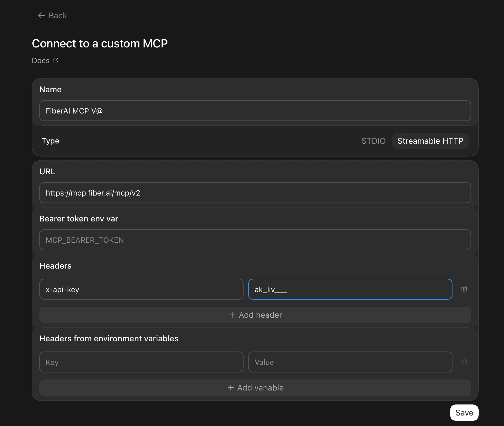Delete the environment variable row via trash icon
This screenshot has width=504, height=426.
click(464, 362)
